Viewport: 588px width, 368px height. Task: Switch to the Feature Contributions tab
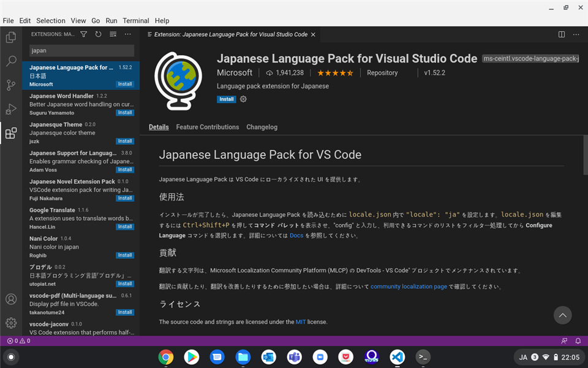click(x=208, y=127)
